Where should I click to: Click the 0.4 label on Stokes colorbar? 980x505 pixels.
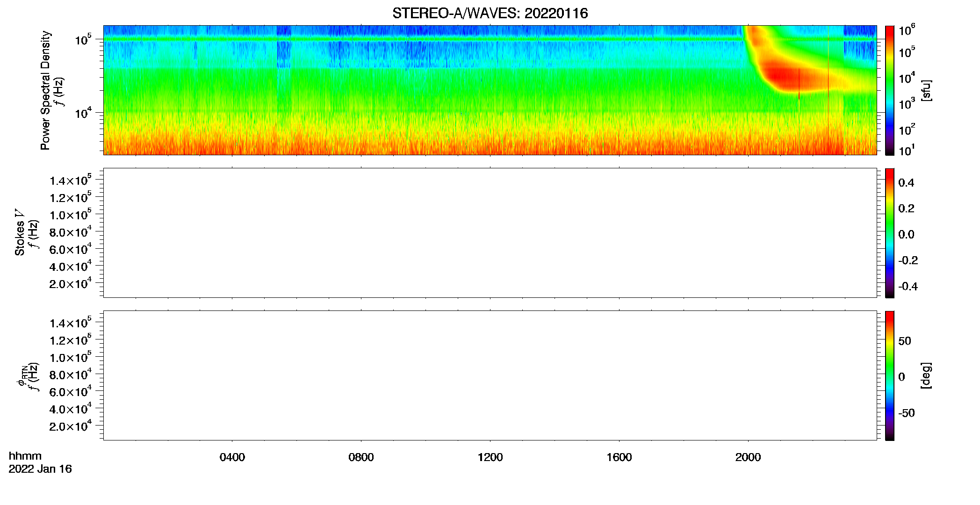tap(907, 183)
